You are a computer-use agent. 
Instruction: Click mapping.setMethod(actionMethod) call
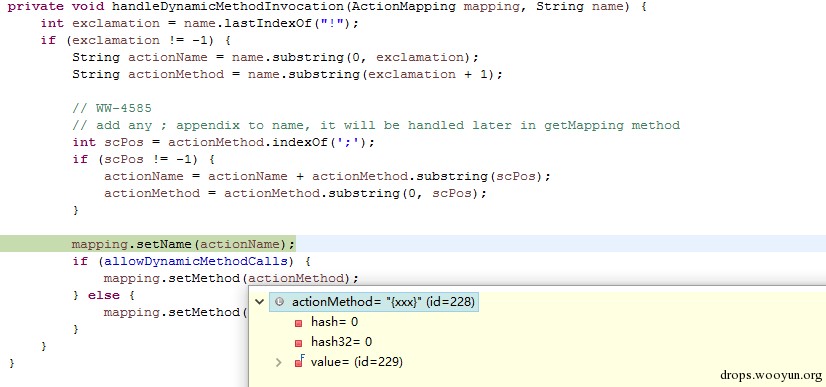pyautogui.click(x=231, y=278)
